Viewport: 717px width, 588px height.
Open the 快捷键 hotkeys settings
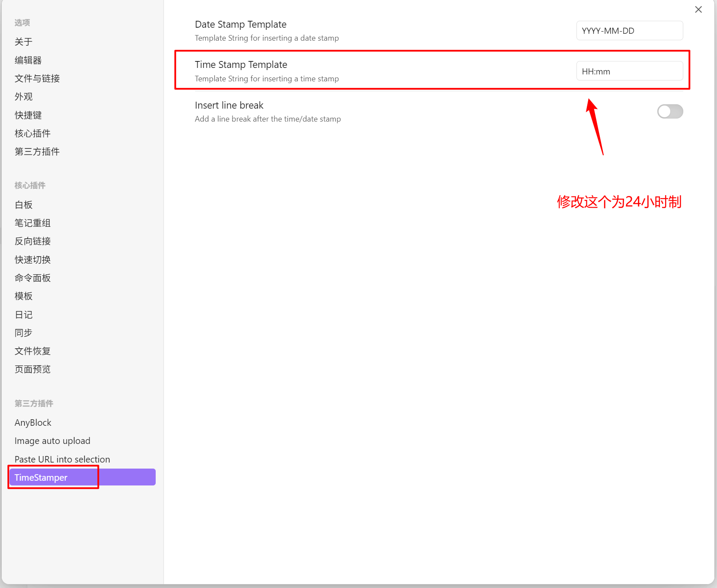tap(28, 115)
